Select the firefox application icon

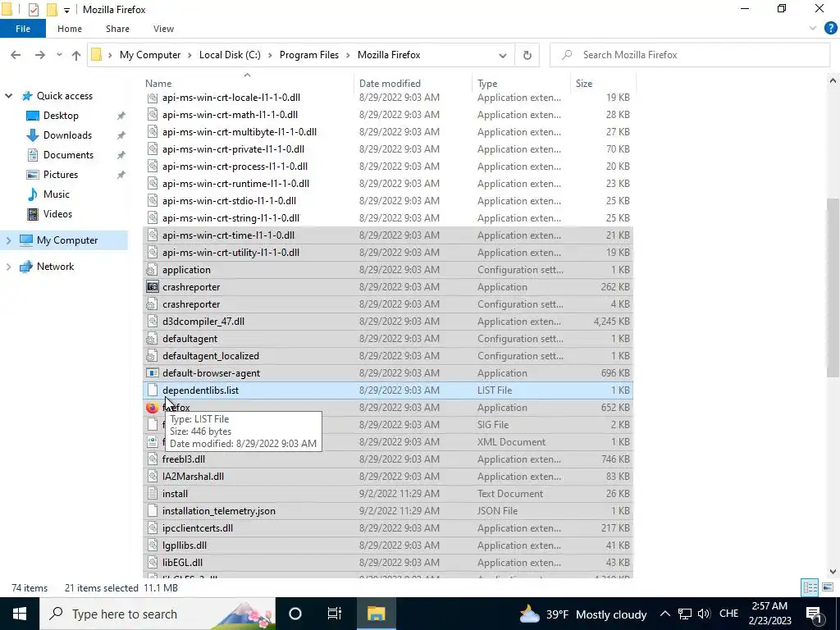(152, 408)
